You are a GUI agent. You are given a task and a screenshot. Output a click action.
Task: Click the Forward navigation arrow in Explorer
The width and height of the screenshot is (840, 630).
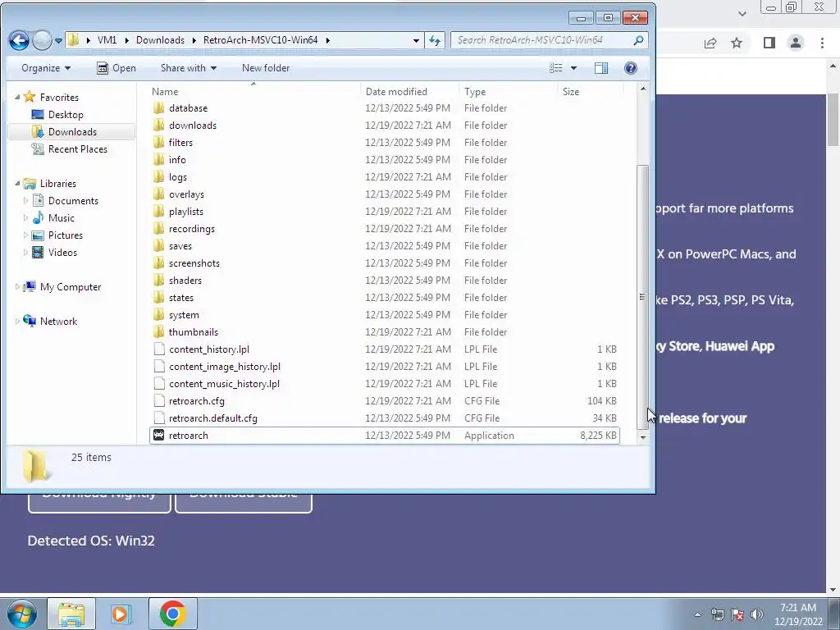coord(42,40)
